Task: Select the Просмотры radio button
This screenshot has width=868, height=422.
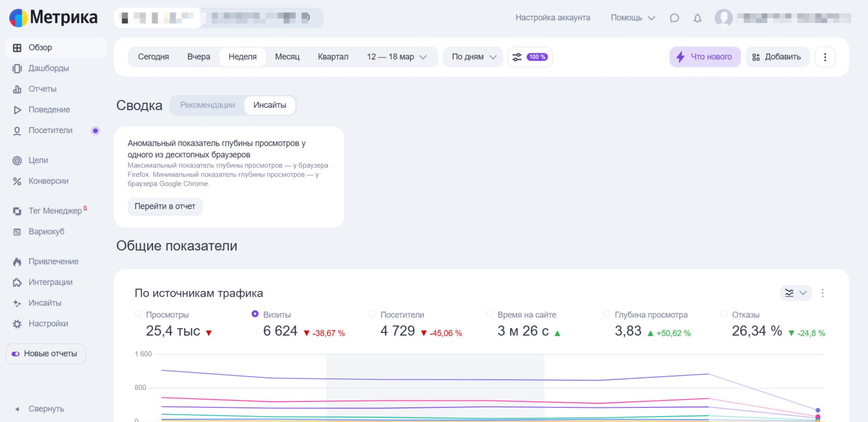Action: pyautogui.click(x=138, y=314)
